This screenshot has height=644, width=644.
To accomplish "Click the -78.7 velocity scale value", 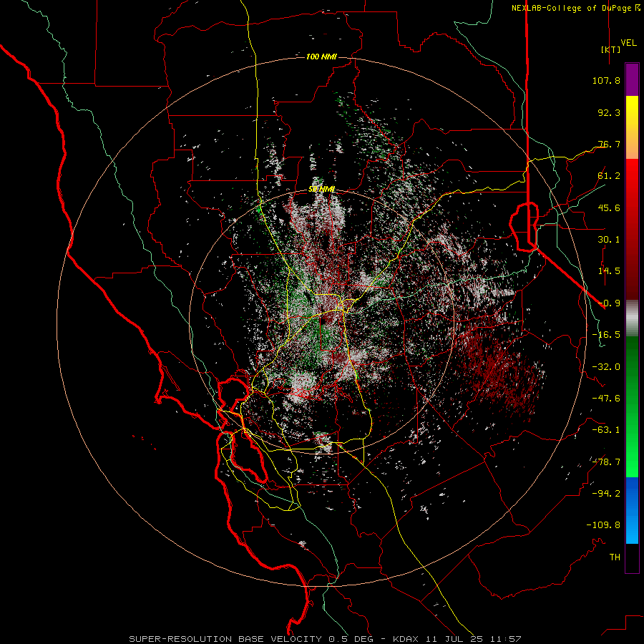I will 606,462.
